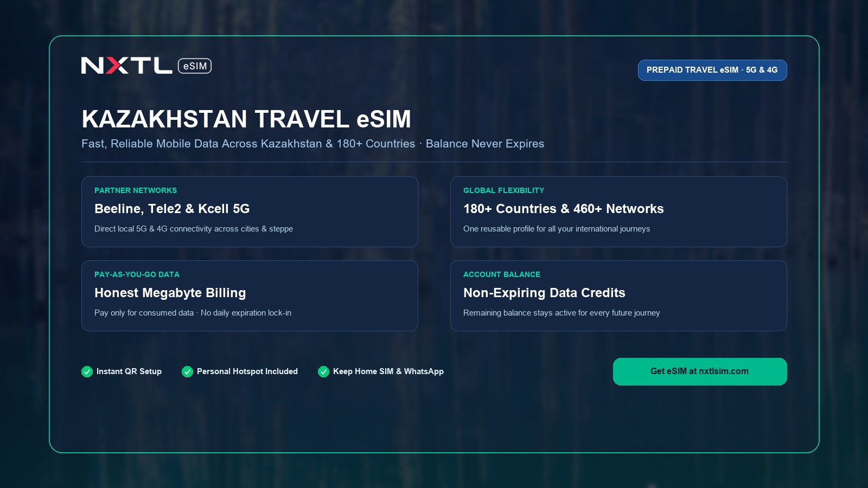Click the Global Flexibility label
The width and height of the screenshot is (868, 488).
[x=503, y=190]
